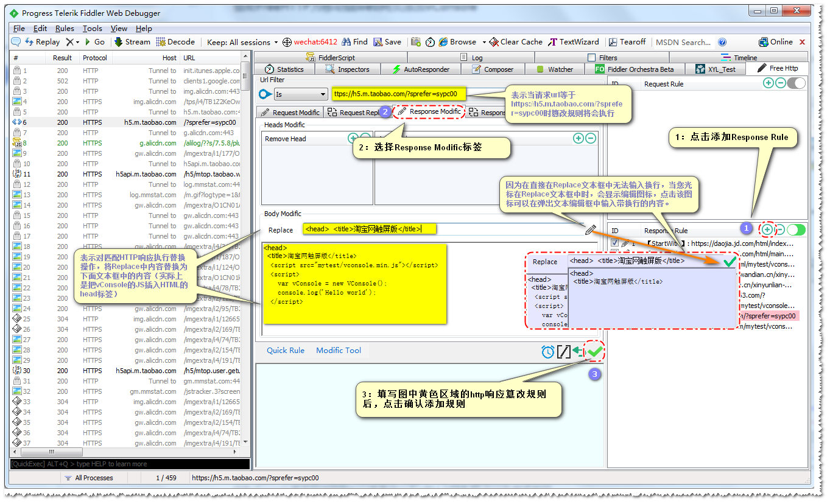Switch to the Timeline tab
830x504 pixels.
click(739, 58)
